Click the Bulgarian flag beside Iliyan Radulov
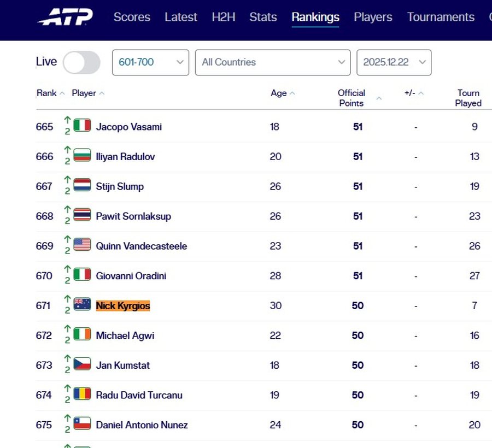The width and height of the screenshot is (492, 448). (82, 156)
